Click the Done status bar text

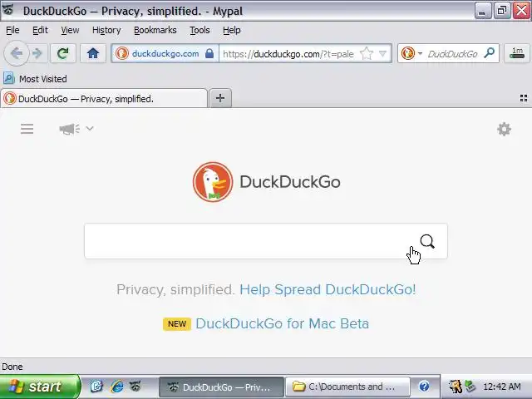(12, 367)
